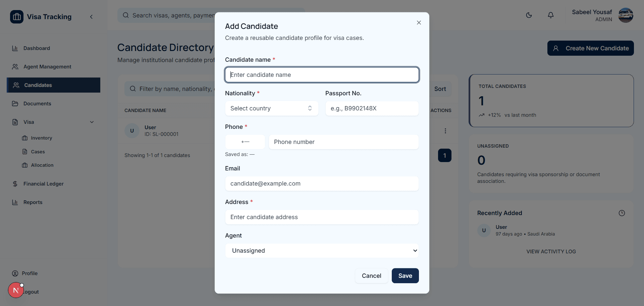
Task: Collapse the Visa menu group
Action: point(54,122)
